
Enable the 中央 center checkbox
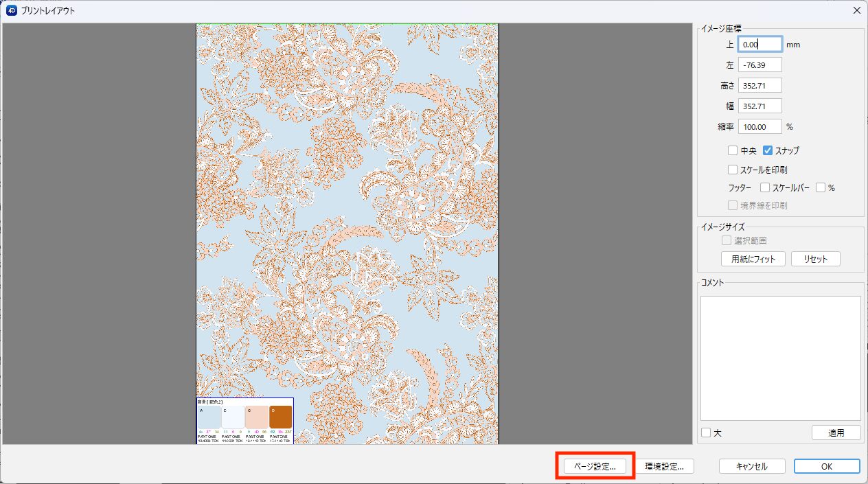pos(733,150)
